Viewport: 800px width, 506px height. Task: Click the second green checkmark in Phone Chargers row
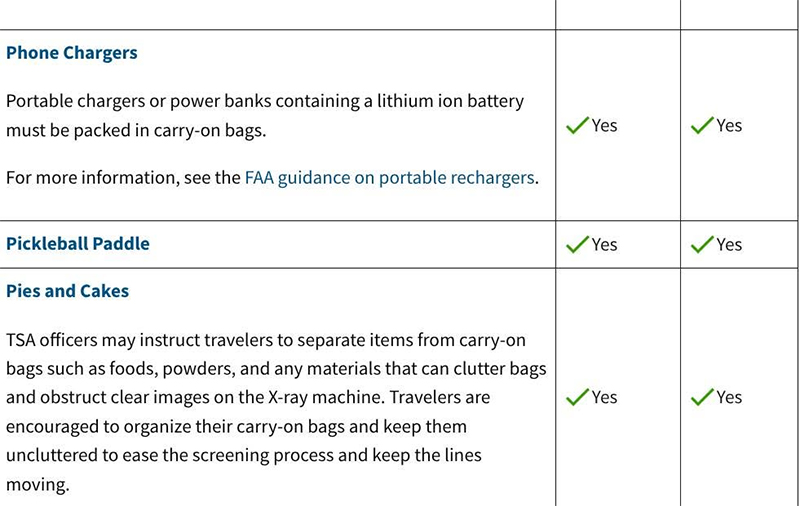point(702,125)
